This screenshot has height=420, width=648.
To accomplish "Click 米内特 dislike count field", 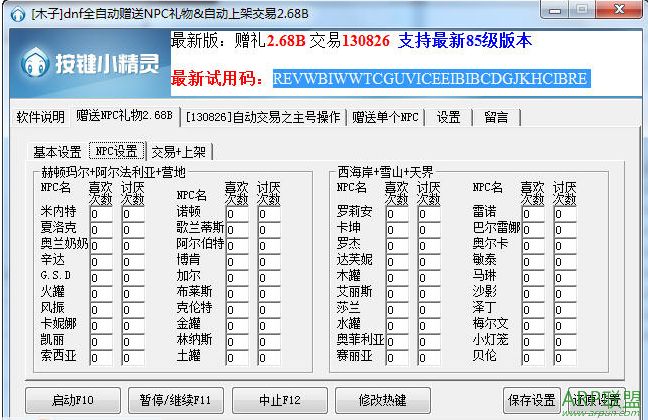I will (x=133, y=214).
